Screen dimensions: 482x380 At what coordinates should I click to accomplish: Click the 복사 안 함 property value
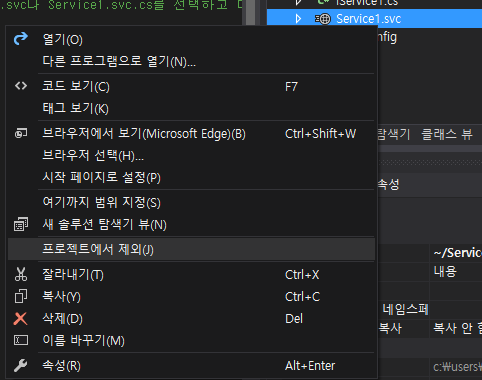[x=457, y=328]
